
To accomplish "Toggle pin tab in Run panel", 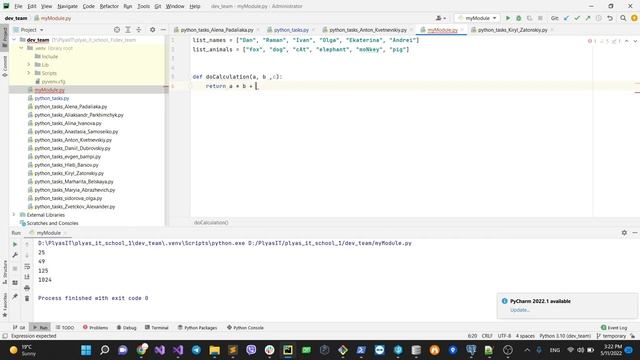I will click(x=15, y=296).
